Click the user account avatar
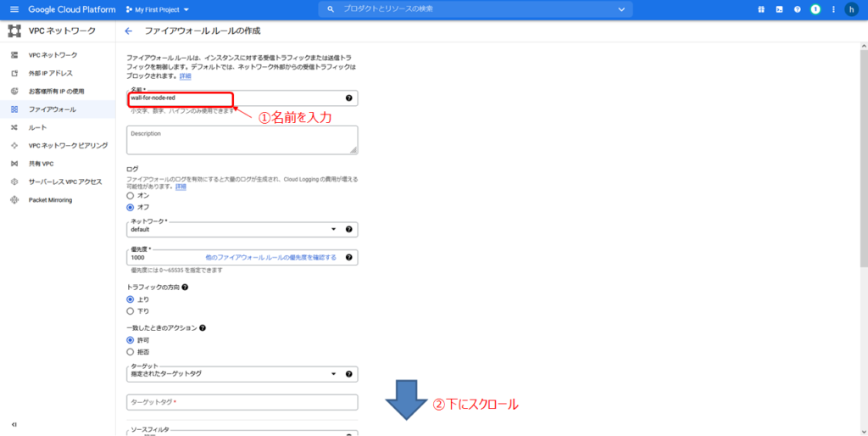Image resolution: width=868 pixels, height=436 pixels. pyautogui.click(x=851, y=9)
